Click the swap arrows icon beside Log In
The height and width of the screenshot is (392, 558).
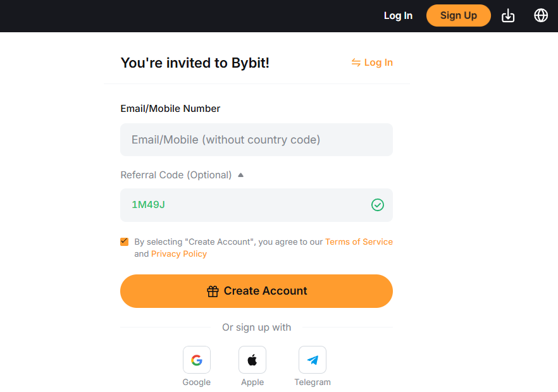click(356, 63)
